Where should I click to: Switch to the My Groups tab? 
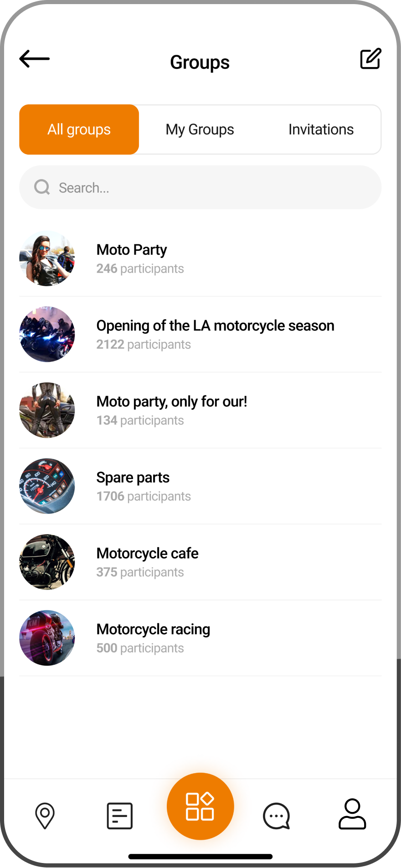[x=200, y=129]
